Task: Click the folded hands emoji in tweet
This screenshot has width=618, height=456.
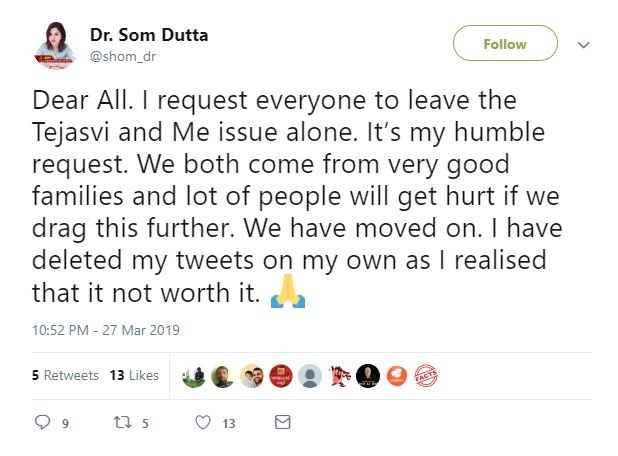Action: 287,295
